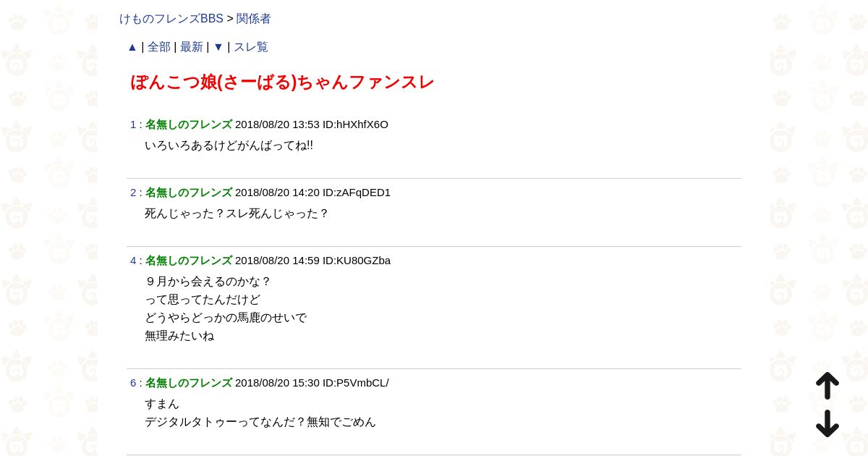Click post number 6 link
Screen dimensions: 868x456
click(x=133, y=383)
